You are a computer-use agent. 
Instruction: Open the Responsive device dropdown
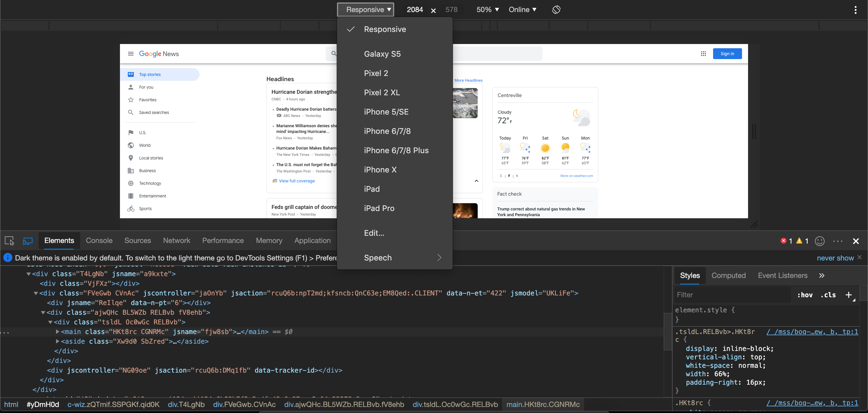click(366, 9)
